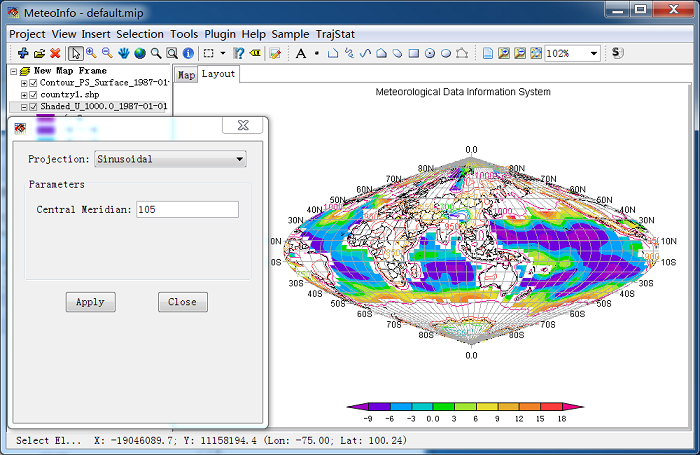Select the curved polygon drawing tool
The width and height of the screenshot is (700, 455).
coord(397,53)
